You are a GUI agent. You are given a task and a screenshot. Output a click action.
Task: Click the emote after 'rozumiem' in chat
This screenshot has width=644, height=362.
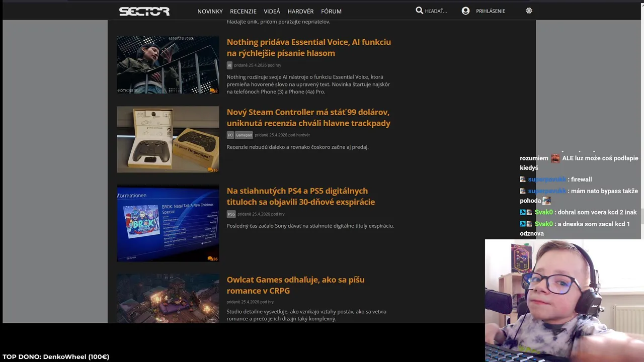(555, 158)
